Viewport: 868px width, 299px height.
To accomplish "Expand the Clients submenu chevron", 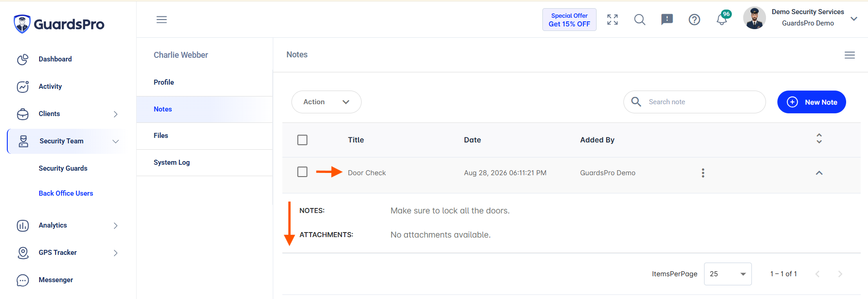I will [116, 114].
